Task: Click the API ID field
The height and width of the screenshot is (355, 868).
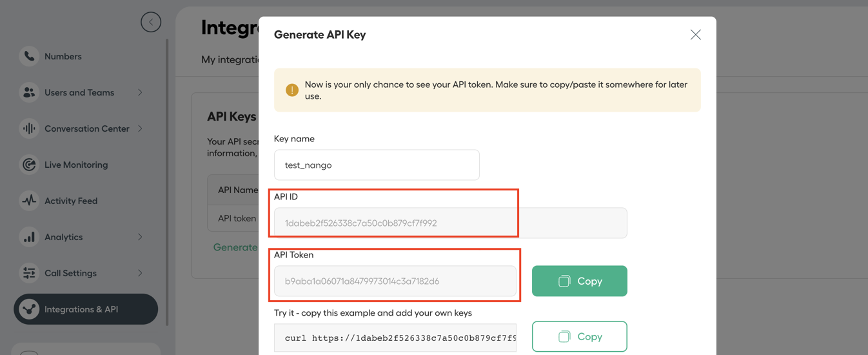Action: [x=450, y=223]
